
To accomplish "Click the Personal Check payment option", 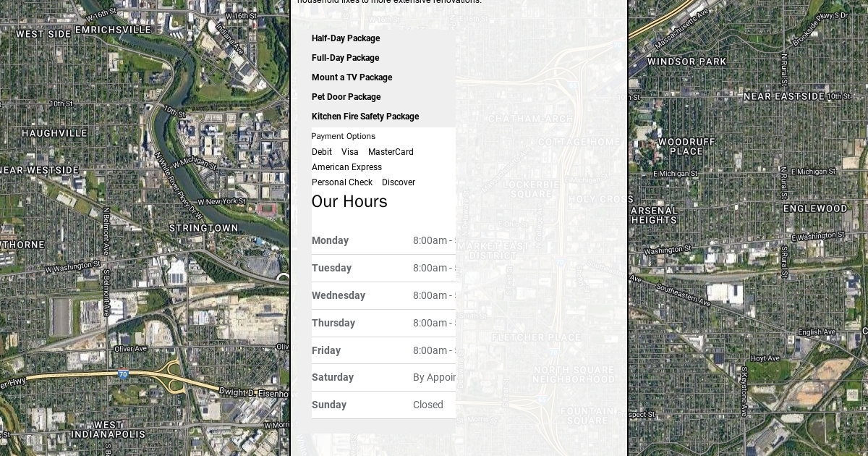I will click(x=342, y=182).
